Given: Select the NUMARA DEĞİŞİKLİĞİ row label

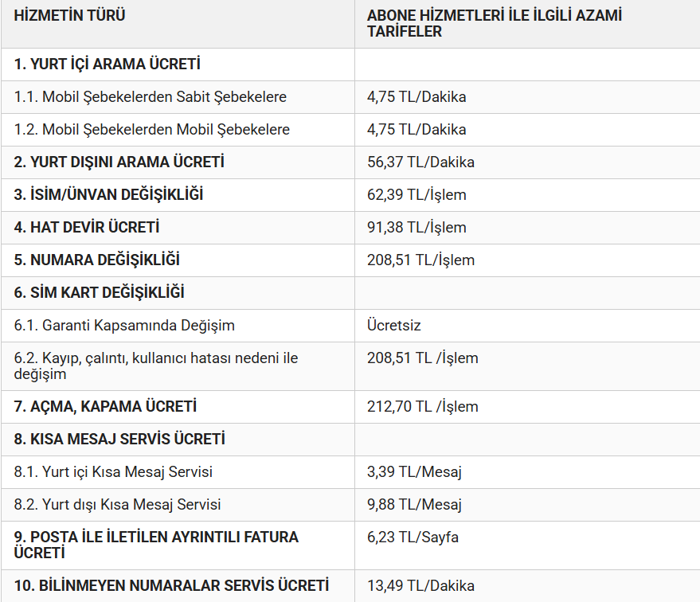Looking at the screenshot, I should pos(97,260).
